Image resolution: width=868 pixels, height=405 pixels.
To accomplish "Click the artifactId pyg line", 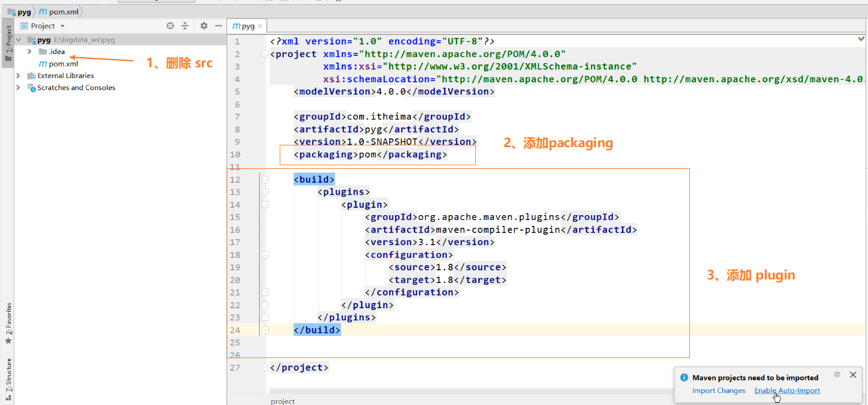I will tap(376, 129).
